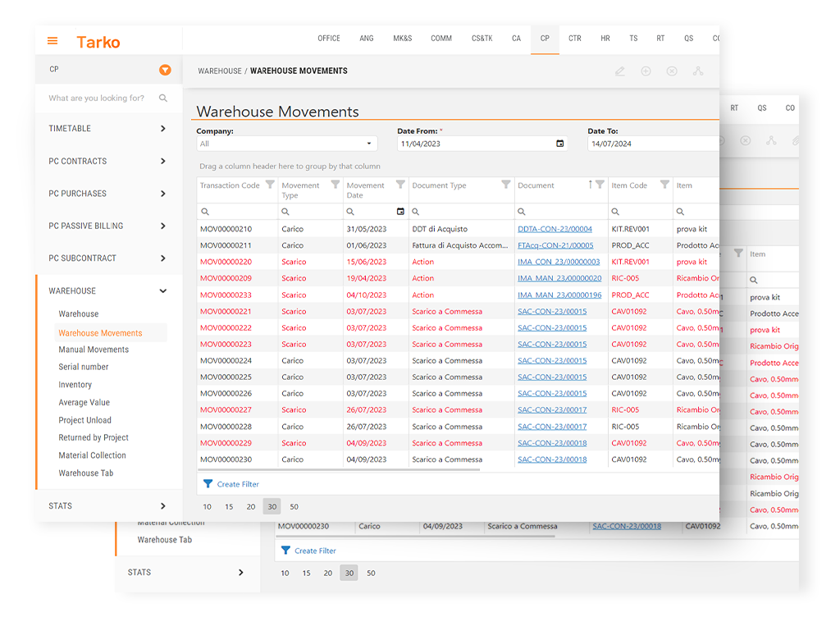The image size is (840, 640).
Task: Click filter icon on Transaction Code column
Action: coord(270,185)
